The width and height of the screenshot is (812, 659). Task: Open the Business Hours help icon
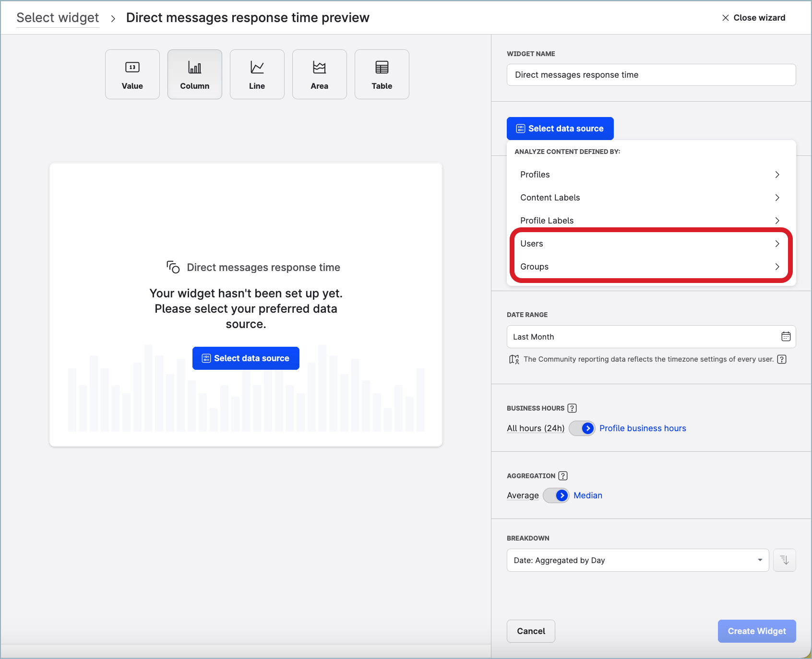(x=572, y=408)
